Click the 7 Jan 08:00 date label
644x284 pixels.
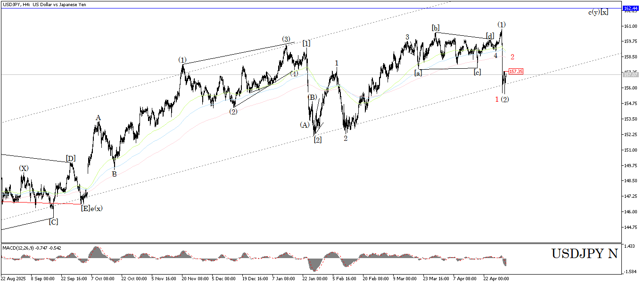click(x=285, y=278)
